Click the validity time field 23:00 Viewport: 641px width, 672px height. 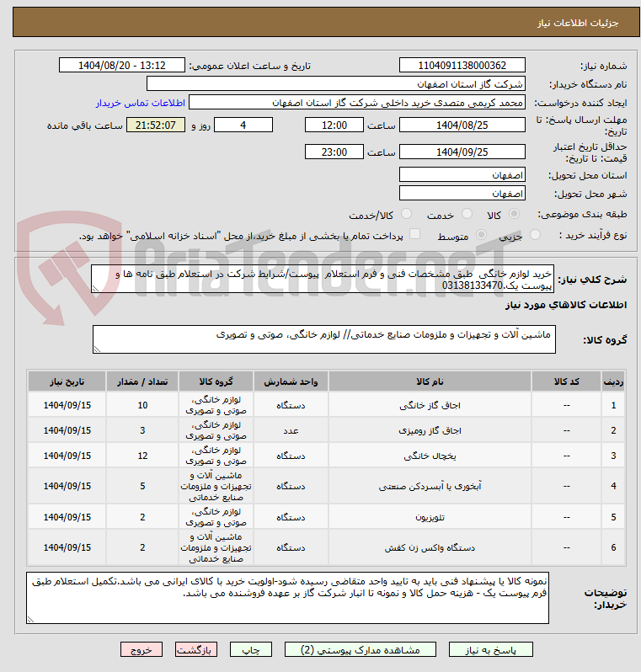334,152
